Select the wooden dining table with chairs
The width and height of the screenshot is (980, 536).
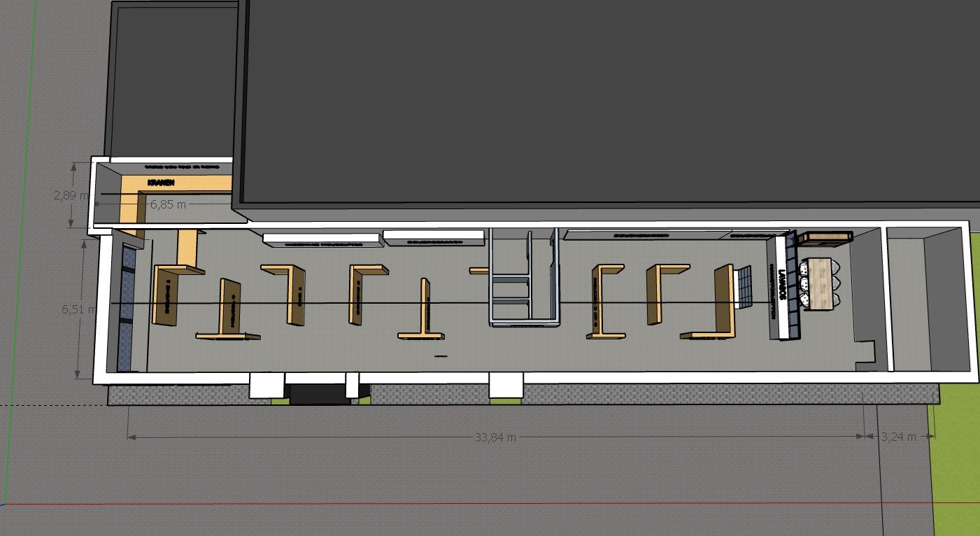(x=818, y=282)
